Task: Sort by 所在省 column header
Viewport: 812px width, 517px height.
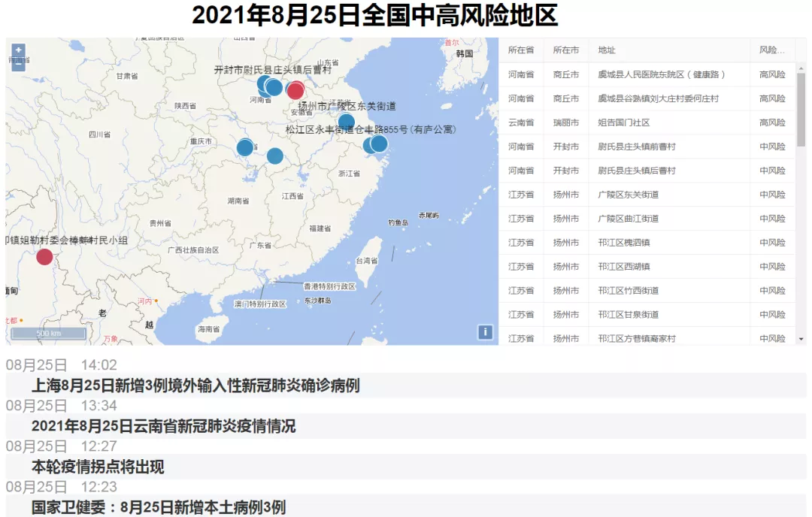Action: tap(521, 50)
